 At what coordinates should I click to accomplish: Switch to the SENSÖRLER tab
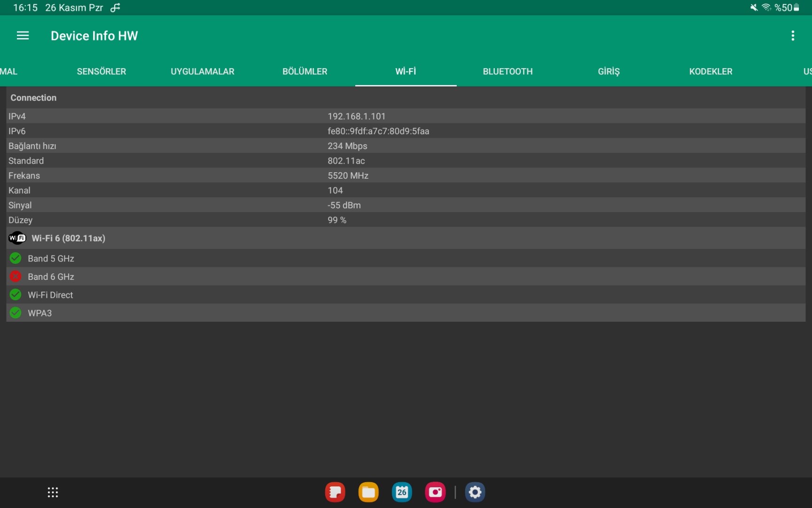[x=101, y=71]
